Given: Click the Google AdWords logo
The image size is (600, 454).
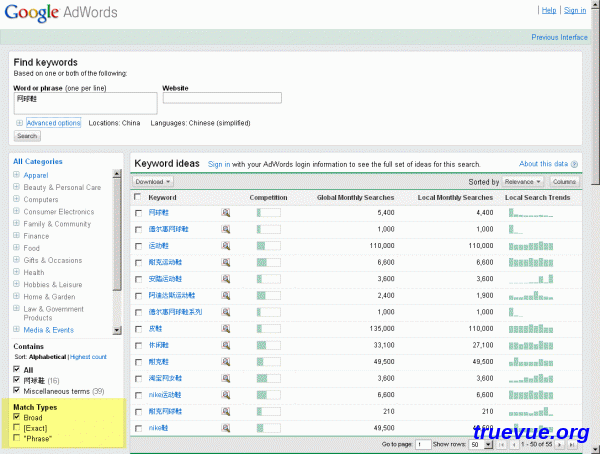Looking at the screenshot, I should [61, 12].
